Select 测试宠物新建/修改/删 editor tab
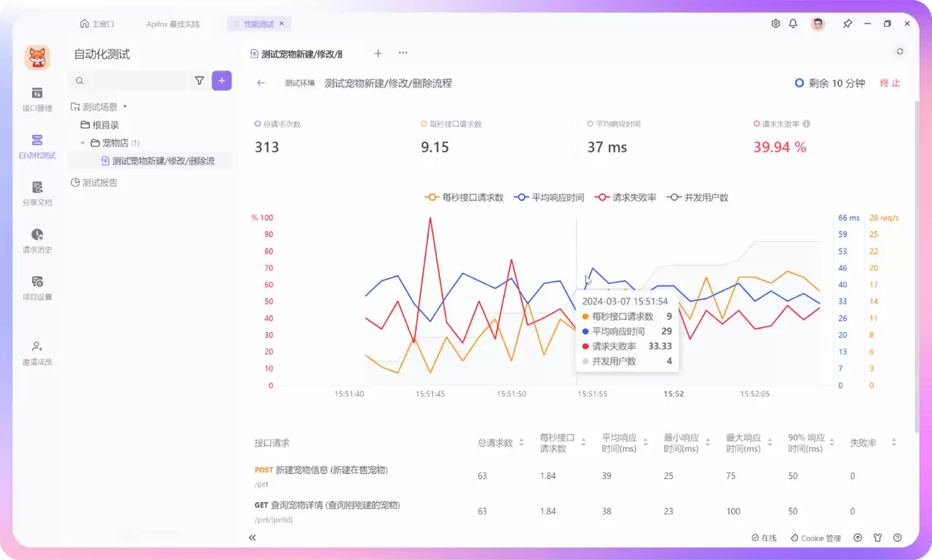Image resolution: width=932 pixels, height=560 pixels. [x=296, y=53]
